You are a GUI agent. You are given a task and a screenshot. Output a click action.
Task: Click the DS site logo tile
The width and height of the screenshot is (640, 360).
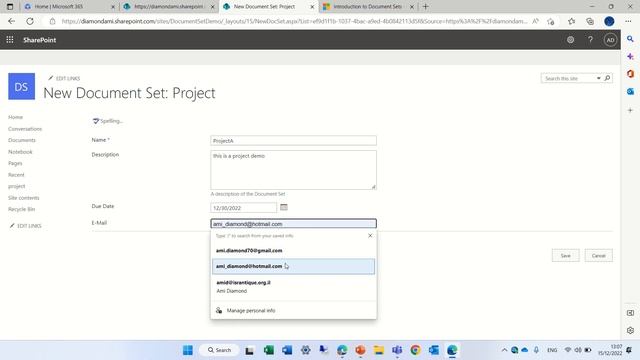coord(22,87)
